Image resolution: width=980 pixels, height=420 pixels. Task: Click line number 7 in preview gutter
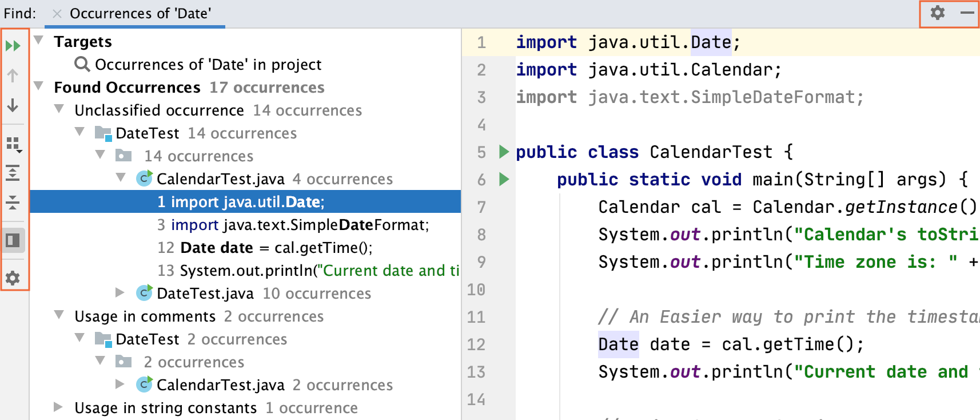pos(481,207)
